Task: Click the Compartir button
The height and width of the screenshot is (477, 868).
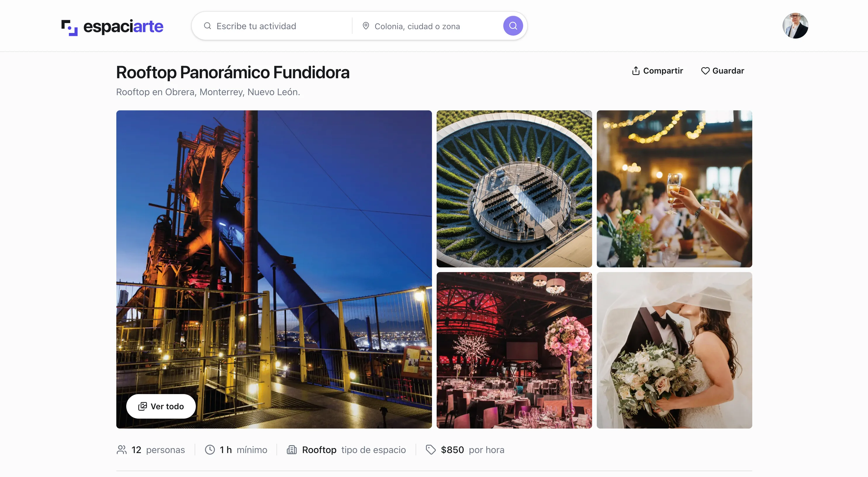Action: pos(657,71)
